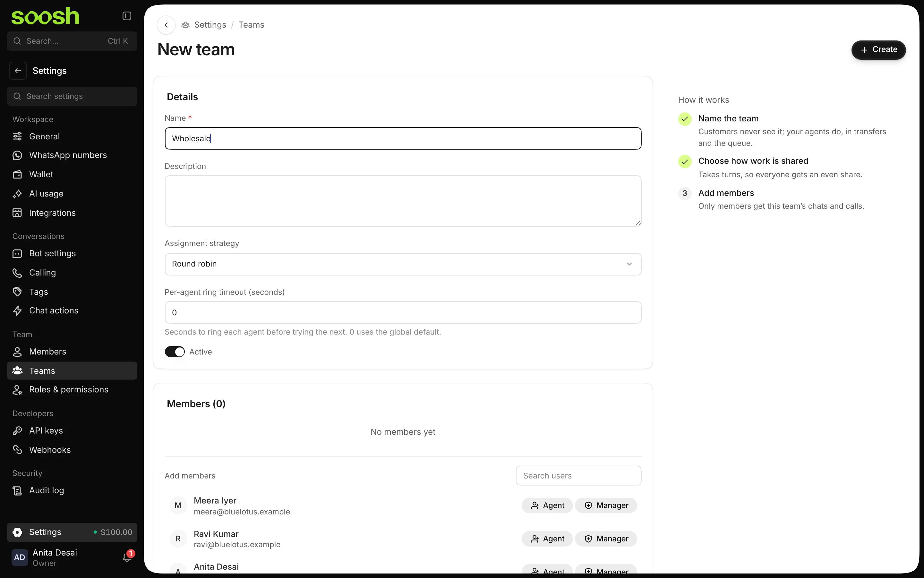Image resolution: width=924 pixels, height=578 pixels.
Task: Click the Tags icon
Action: click(17, 292)
